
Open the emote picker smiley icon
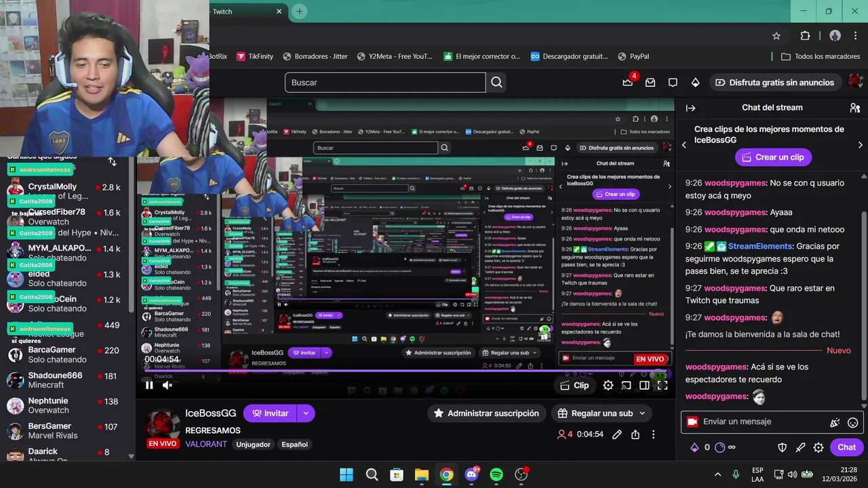point(853,422)
